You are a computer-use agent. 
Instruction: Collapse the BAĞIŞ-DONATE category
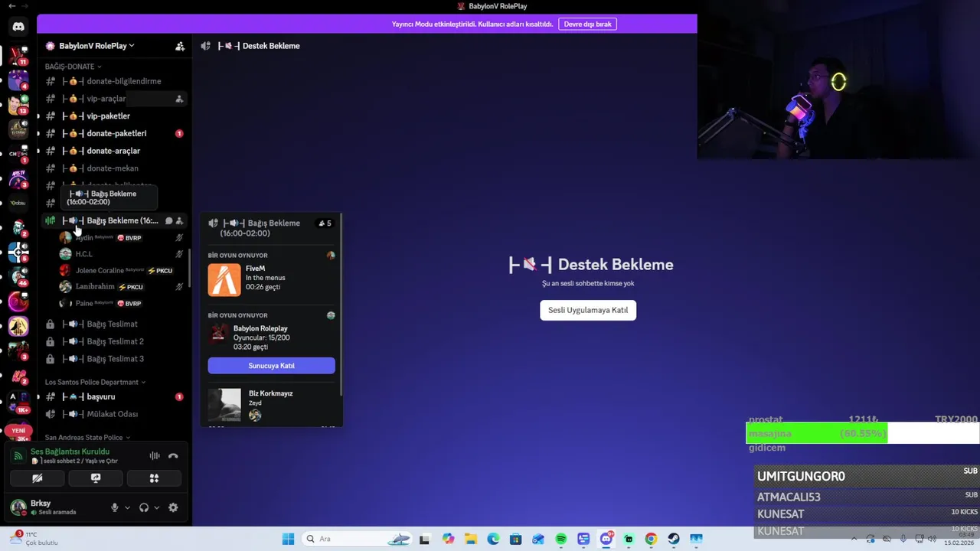click(x=73, y=67)
